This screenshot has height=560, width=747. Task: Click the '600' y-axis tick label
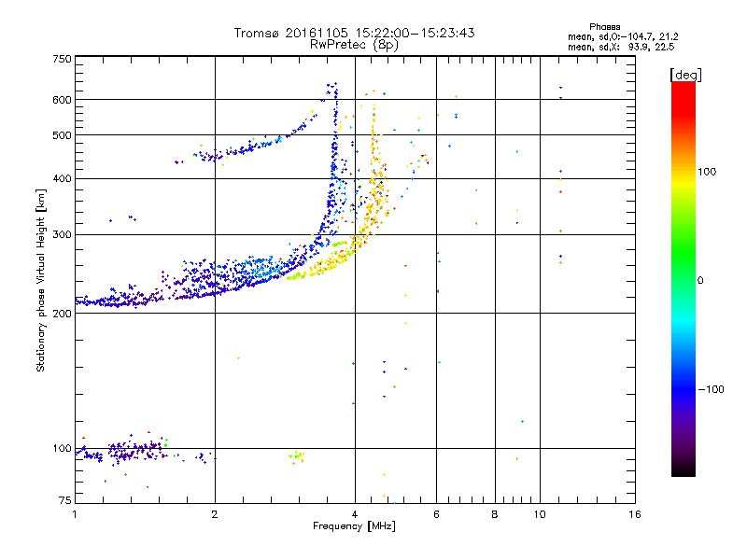tap(62, 100)
